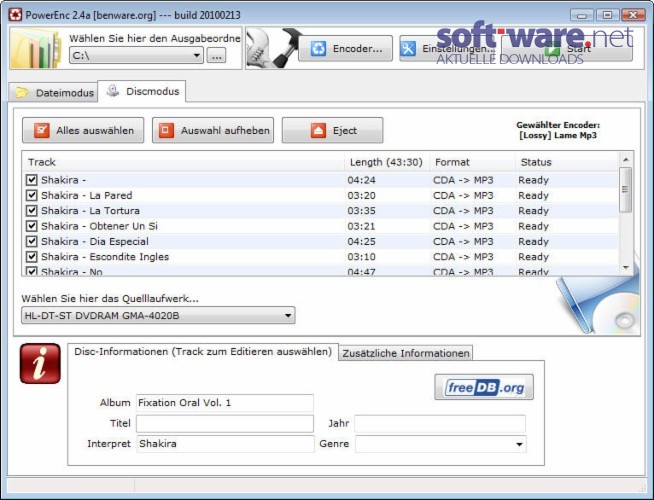This screenshot has width=654, height=500.
Task: Click the eject triangle icon
Action: (x=318, y=131)
